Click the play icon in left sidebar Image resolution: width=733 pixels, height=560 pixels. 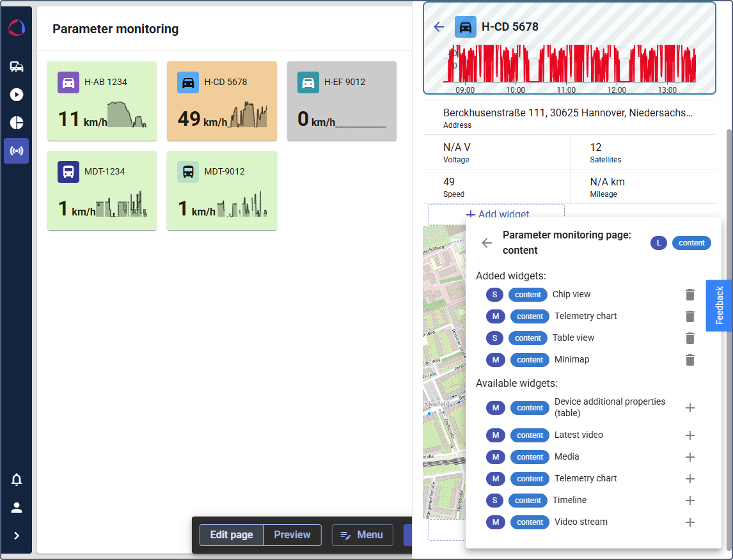pos(17,95)
